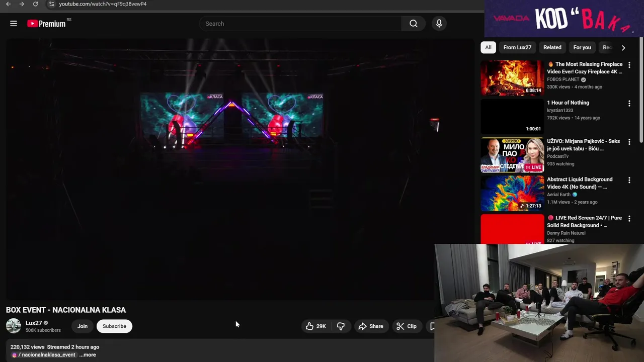Click PodcastTv channel name

click(x=557, y=156)
